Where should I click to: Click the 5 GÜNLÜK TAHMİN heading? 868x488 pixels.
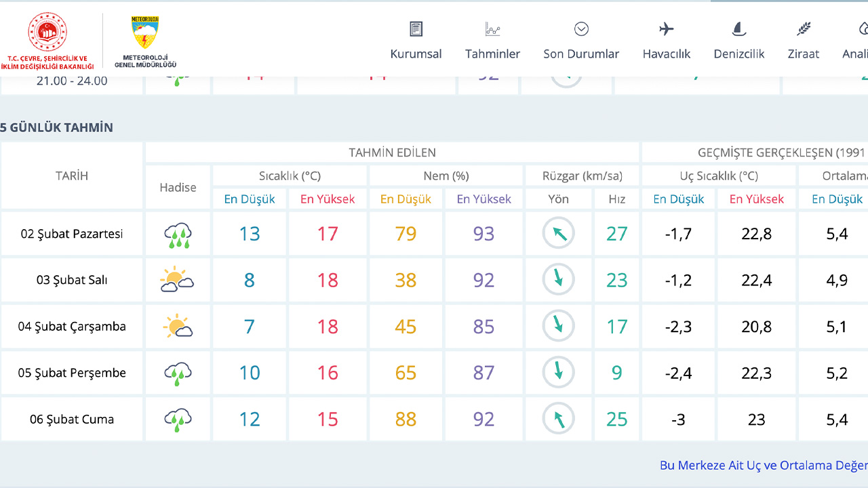57,127
